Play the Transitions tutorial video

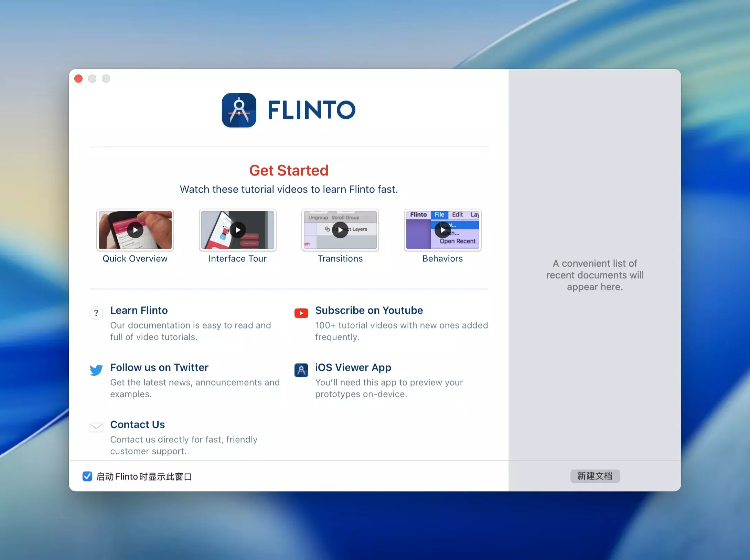point(340,230)
